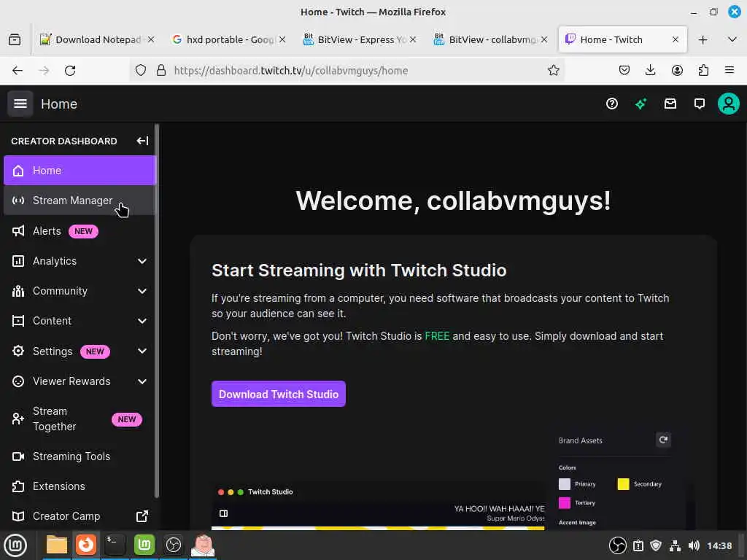747x560 pixels.
Task: Expand the Content sidebar section
Action: tap(142, 321)
